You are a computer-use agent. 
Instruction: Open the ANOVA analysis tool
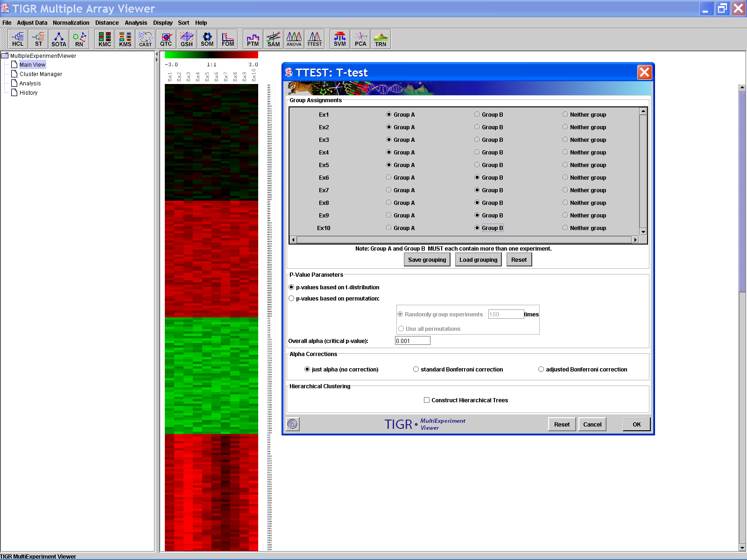pyautogui.click(x=294, y=39)
